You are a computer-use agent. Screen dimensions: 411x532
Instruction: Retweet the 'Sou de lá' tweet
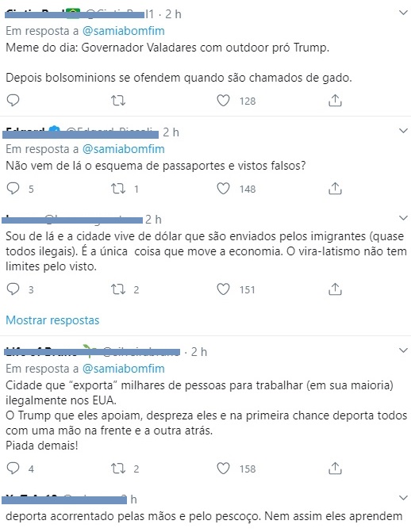(118, 289)
